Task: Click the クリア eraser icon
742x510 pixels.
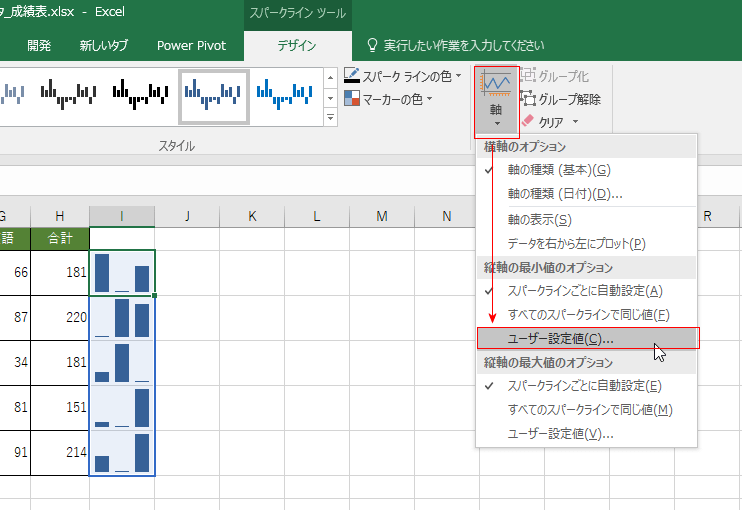Action: point(528,121)
